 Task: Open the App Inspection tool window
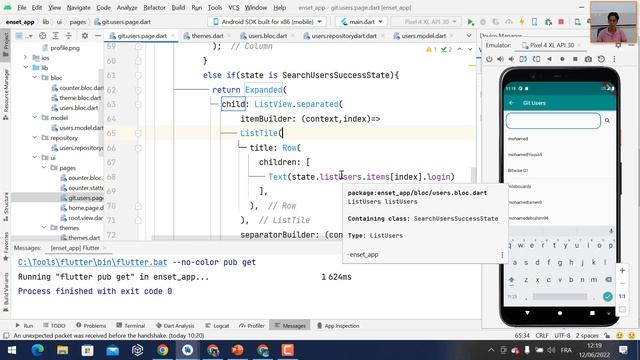tap(338, 326)
